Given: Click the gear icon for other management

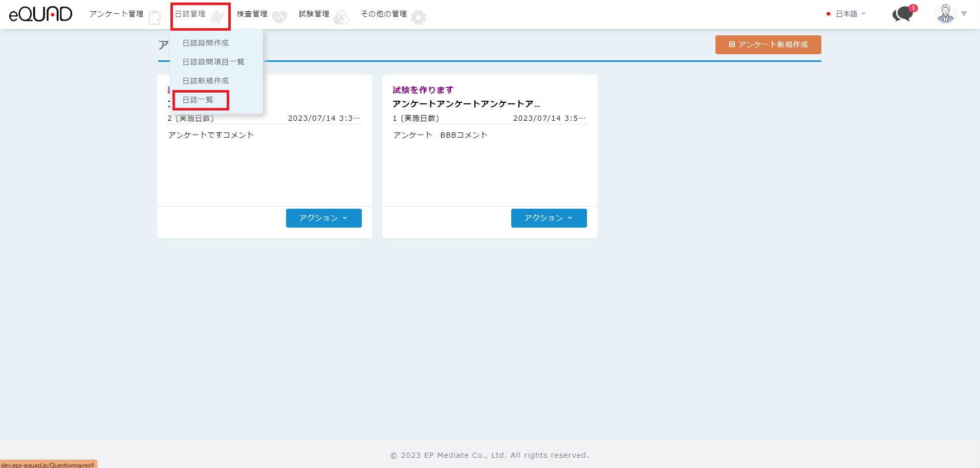Looking at the screenshot, I should point(419,17).
